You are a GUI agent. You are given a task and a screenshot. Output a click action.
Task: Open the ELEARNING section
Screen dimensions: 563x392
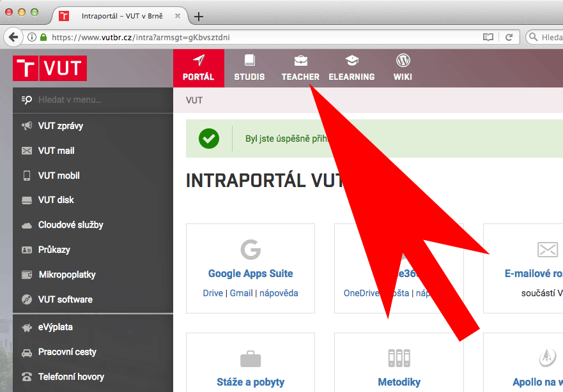[x=351, y=68]
